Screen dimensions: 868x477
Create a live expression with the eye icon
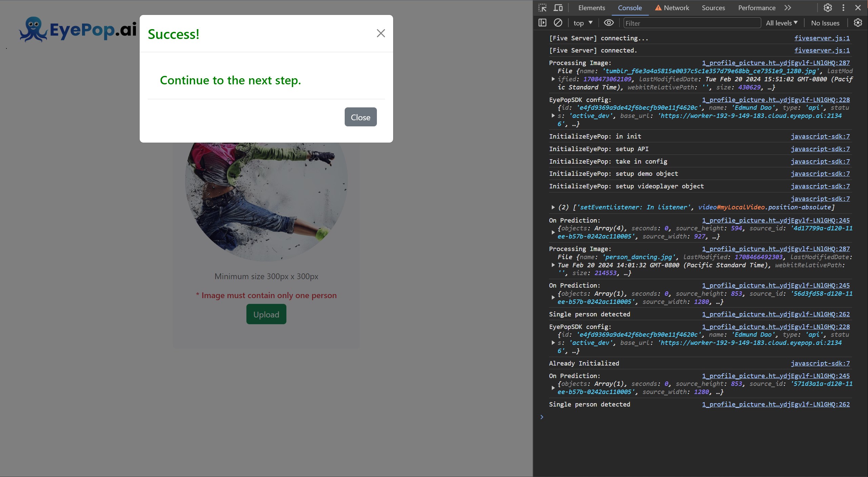coord(608,23)
